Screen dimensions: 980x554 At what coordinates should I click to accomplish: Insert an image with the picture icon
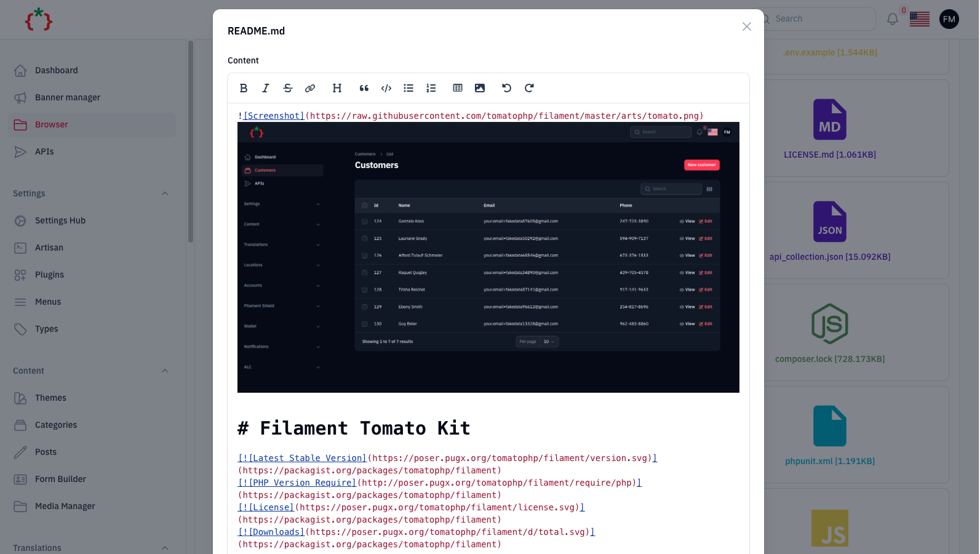pyautogui.click(x=480, y=88)
